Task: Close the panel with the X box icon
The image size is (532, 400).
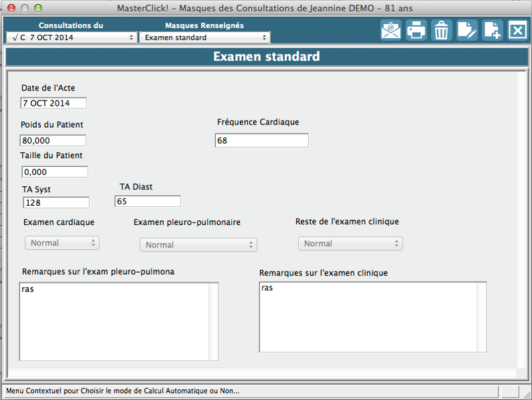Action: pos(517,30)
